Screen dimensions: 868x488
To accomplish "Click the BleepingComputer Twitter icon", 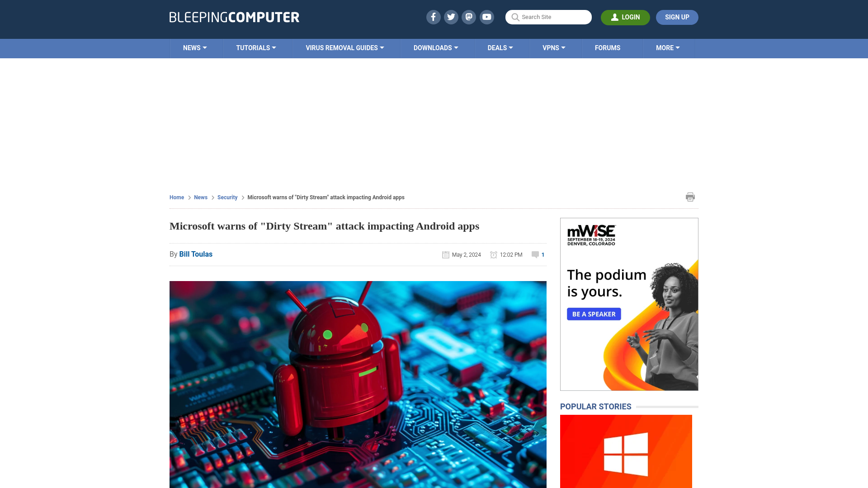I will pyautogui.click(x=451, y=17).
